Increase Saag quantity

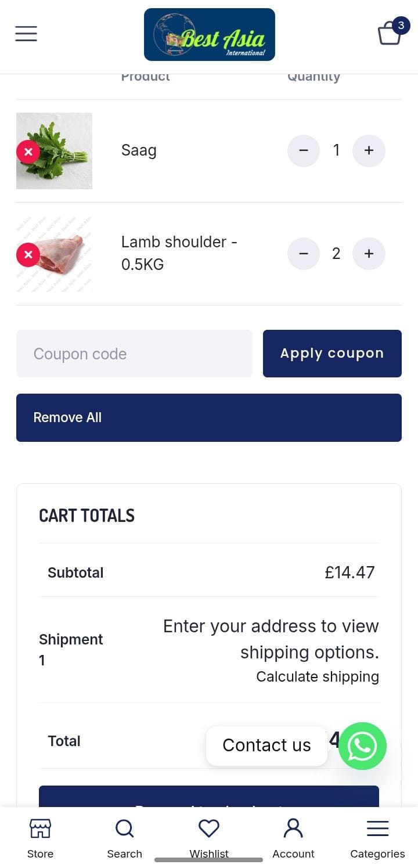point(369,151)
